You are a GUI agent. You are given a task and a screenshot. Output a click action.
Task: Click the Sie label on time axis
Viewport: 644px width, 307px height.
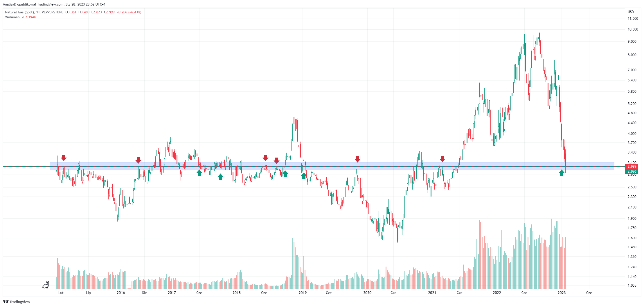[144, 293]
